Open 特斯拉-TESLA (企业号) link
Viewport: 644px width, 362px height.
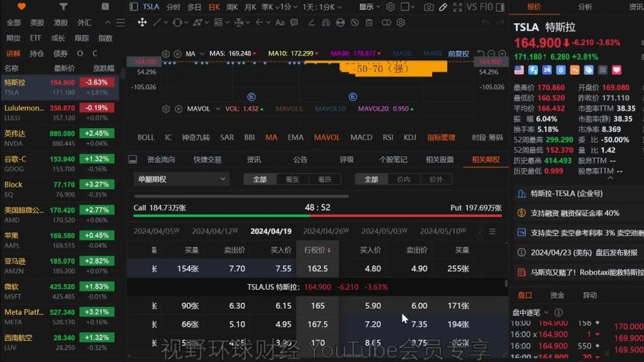pos(566,193)
